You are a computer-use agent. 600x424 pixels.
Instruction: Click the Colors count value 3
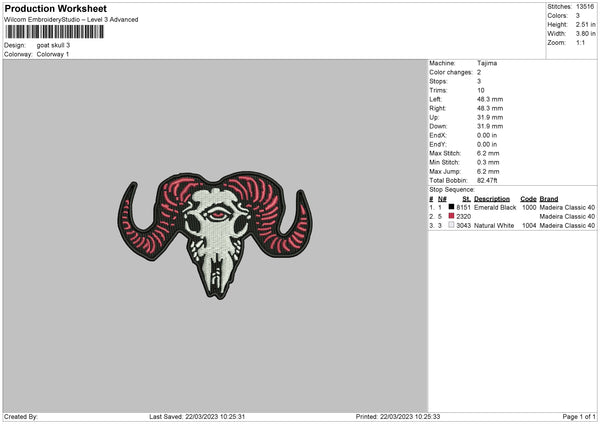tap(578, 16)
